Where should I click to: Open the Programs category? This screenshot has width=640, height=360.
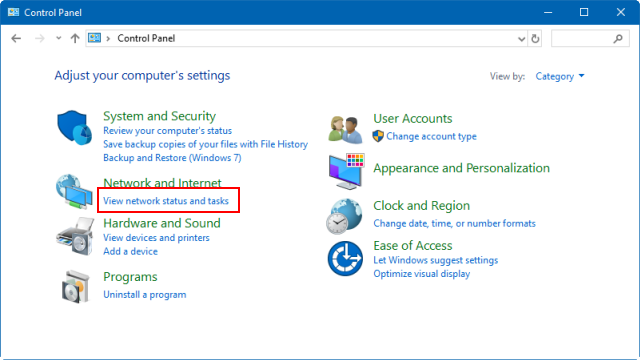[130, 277]
